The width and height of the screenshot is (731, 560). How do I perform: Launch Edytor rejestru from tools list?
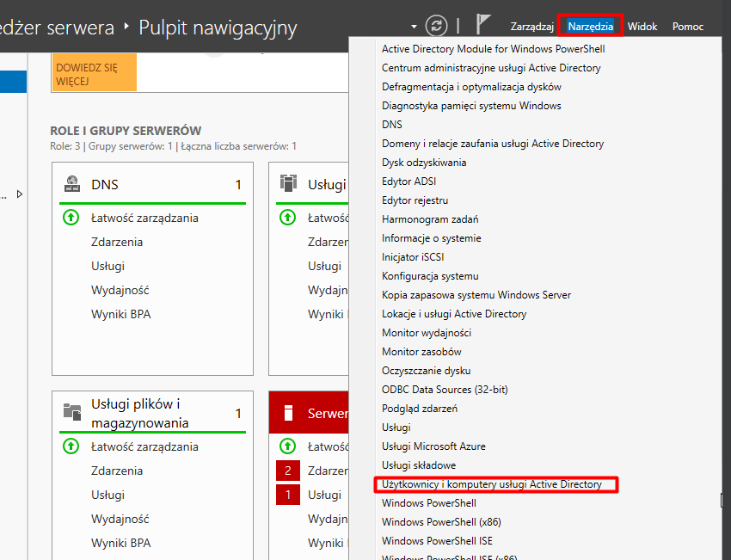415,200
